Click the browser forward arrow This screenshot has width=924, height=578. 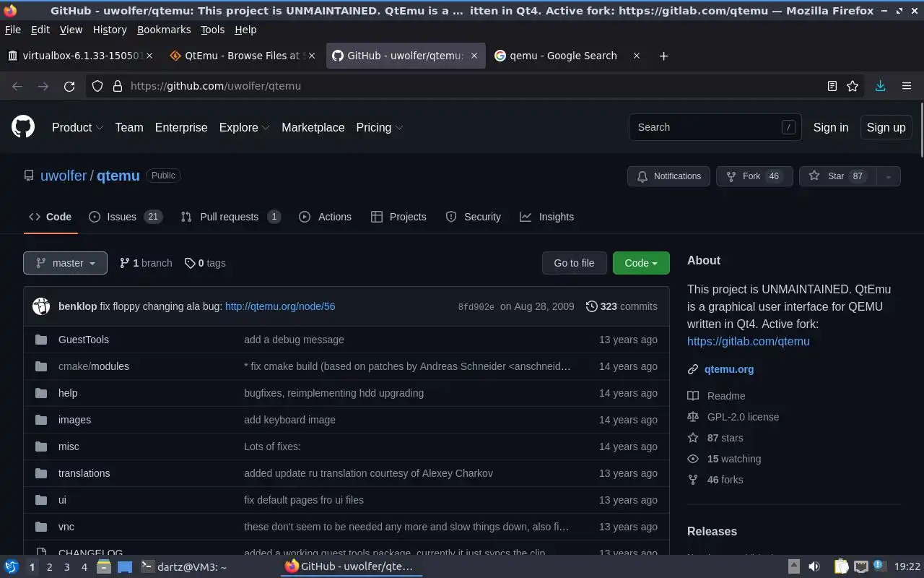pyautogui.click(x=43, y=86)
